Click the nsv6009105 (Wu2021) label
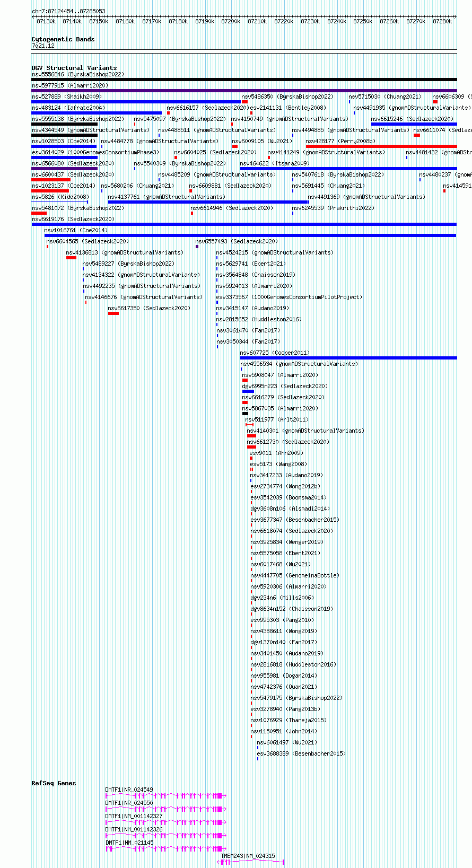The width and height of the screenshot is (472, 868). (x=262, y=141)
